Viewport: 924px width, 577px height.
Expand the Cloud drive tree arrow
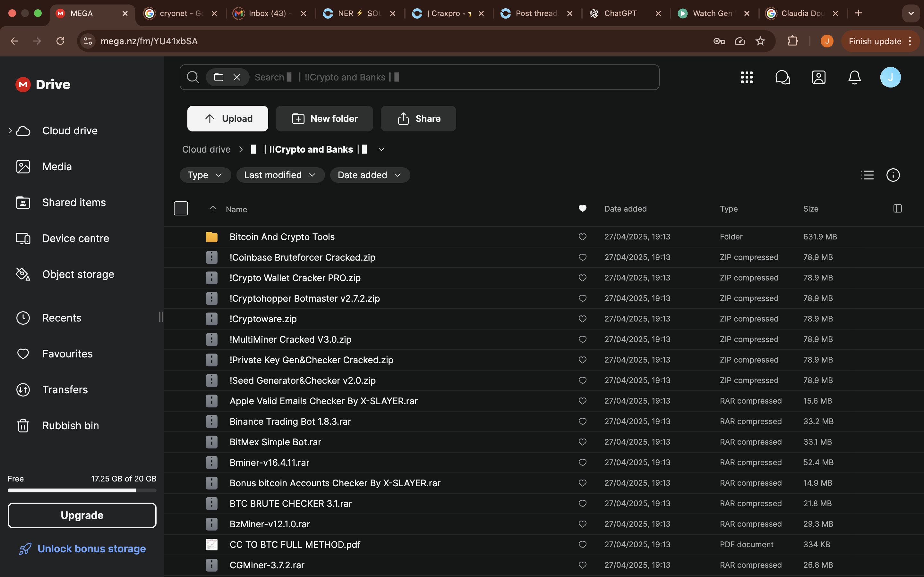tap(10, 130)
